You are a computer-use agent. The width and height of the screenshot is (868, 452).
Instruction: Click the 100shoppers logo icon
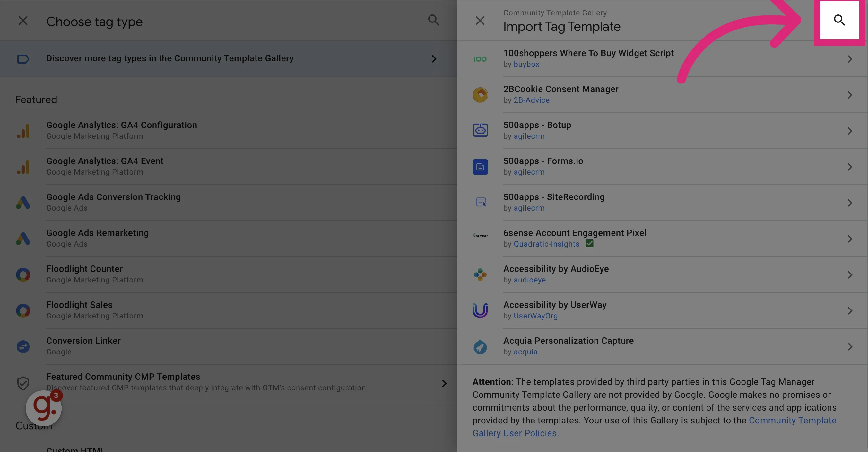click(x=480, y=59)
